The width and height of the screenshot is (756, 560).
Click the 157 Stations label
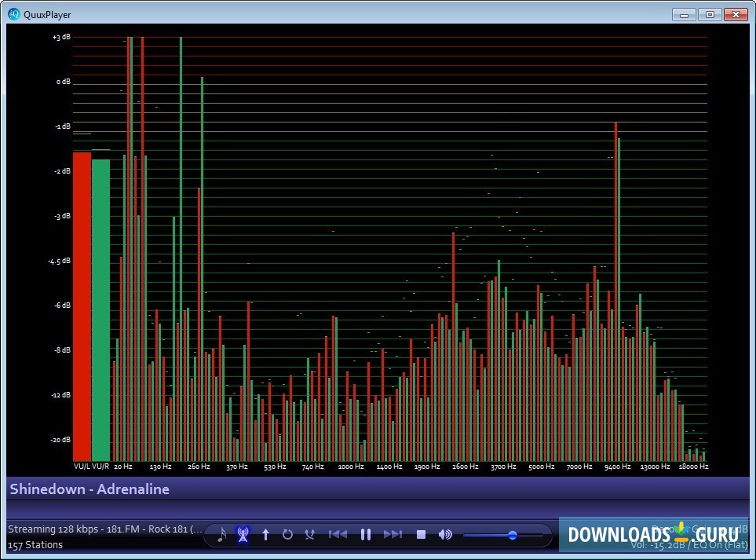[35, 545]
